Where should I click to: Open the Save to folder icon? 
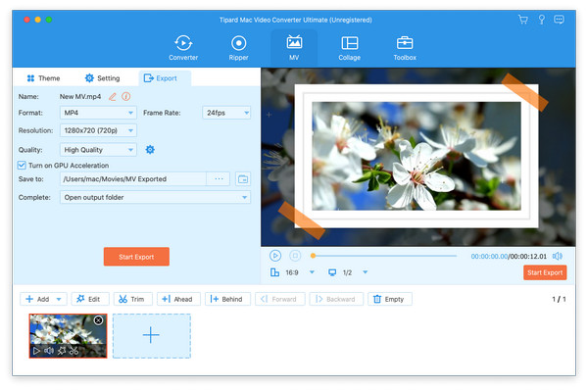coord(243,179)
